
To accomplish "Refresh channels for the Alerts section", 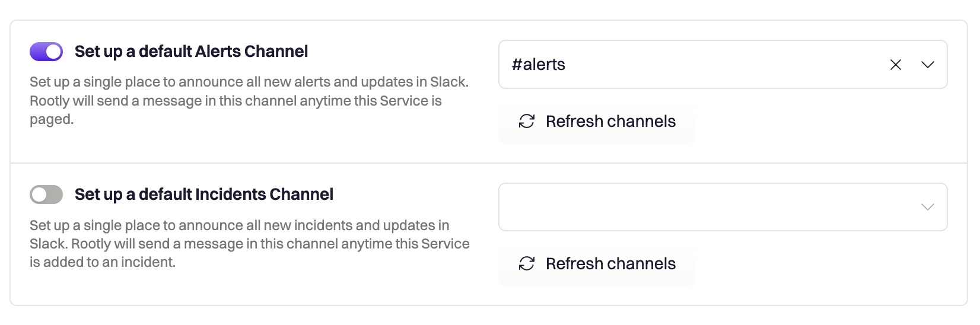I will tap(597, 121).
